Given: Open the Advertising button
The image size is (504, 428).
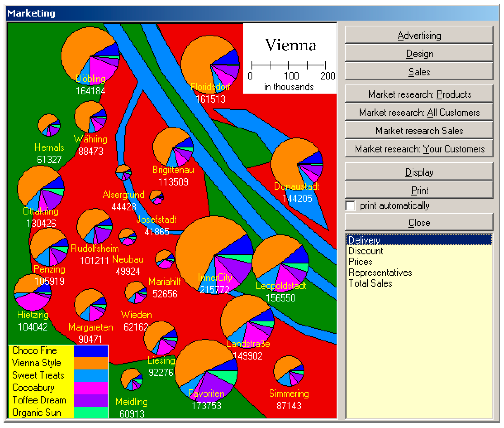Looking at the screenshot, I should point(419,35).
